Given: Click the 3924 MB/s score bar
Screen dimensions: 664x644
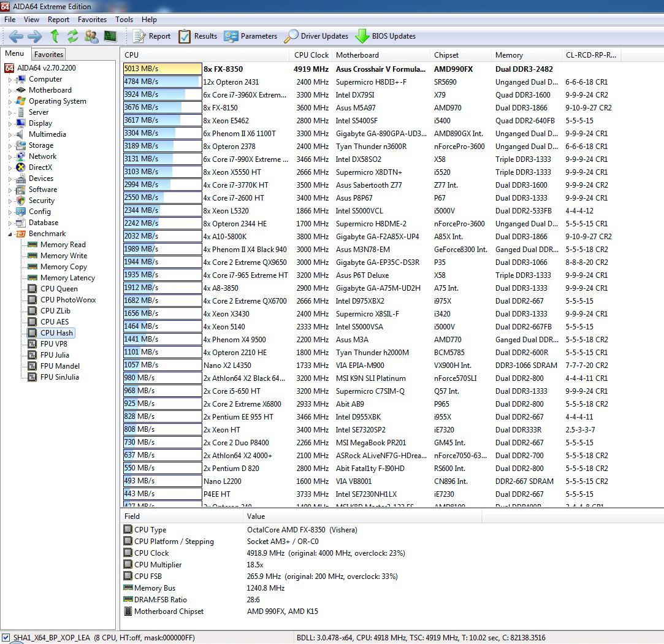Looking at the screenshot, I should tap(162, 94).
